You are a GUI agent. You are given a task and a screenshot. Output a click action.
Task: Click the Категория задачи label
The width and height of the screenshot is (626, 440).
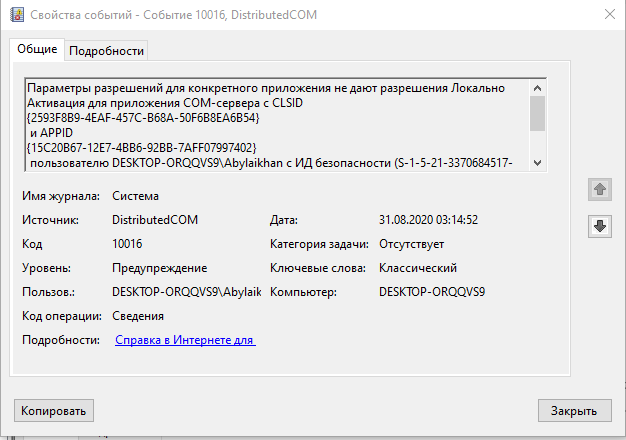[x=319, y=244]
